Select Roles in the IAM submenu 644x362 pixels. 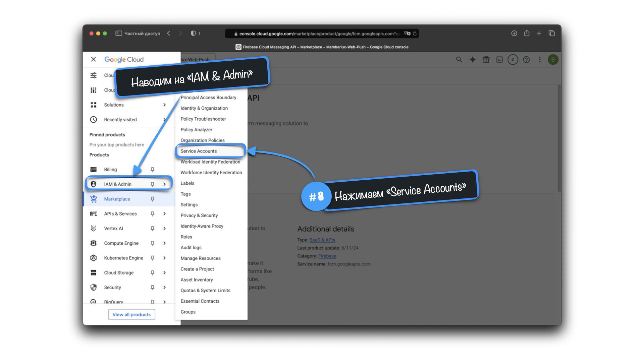[x=186, y=237]
